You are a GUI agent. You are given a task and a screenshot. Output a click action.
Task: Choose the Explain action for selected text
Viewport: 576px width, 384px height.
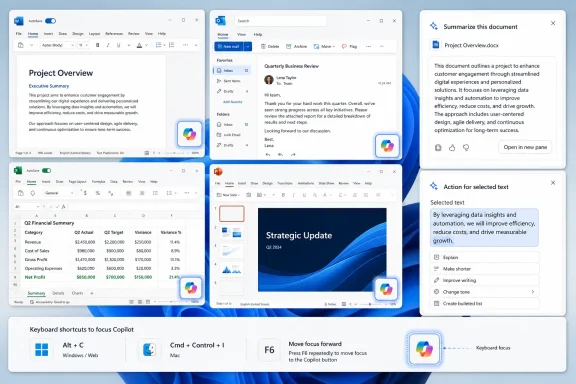[485, 257]
